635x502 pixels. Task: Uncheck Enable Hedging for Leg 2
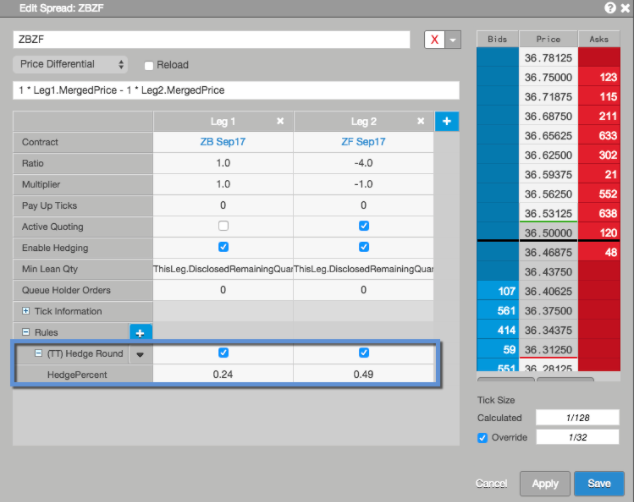[364, 247]
